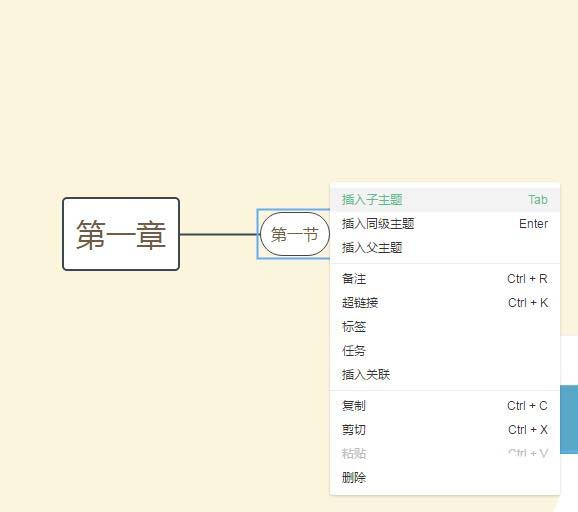This screenshot has height=512, width=578.
Task: Choose 复制 from context menu
Action: click(445, 406)
